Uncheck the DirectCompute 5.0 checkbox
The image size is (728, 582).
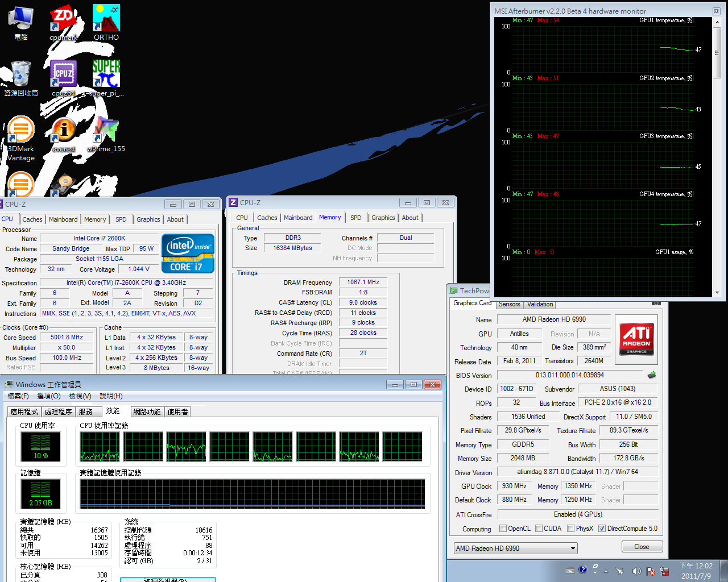(x=602, y=529)
